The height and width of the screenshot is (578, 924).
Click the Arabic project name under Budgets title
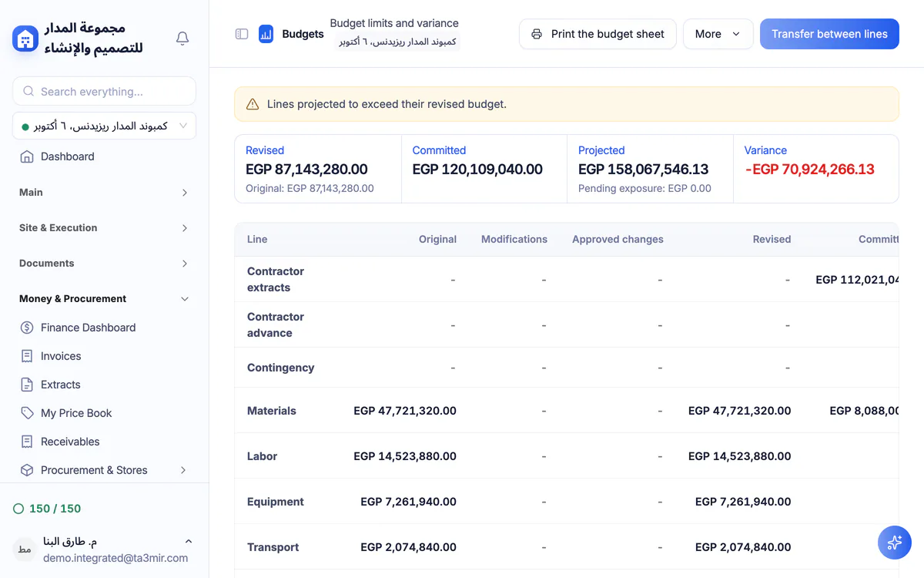(398, 42)
